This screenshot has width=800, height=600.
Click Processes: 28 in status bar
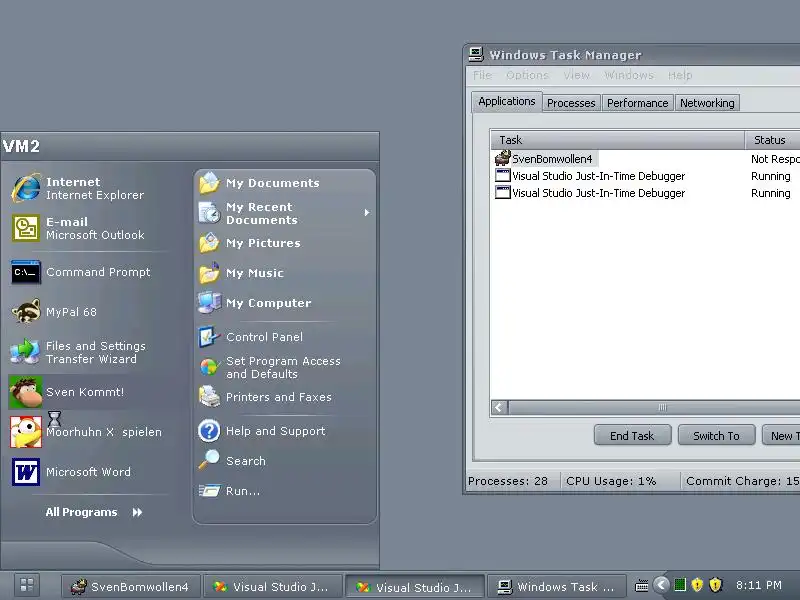pos(508,481)
